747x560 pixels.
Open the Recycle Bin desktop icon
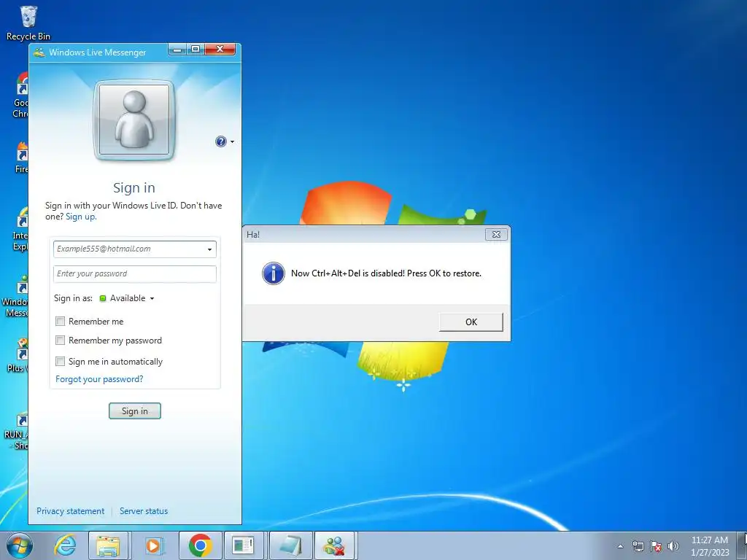[28, 23]
